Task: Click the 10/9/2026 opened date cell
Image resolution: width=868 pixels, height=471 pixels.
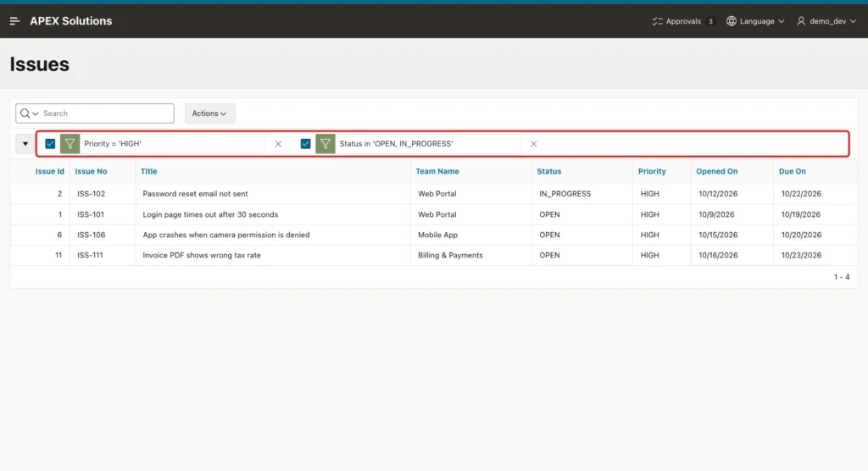Action: pyautogui.click(x=716, y=214)
